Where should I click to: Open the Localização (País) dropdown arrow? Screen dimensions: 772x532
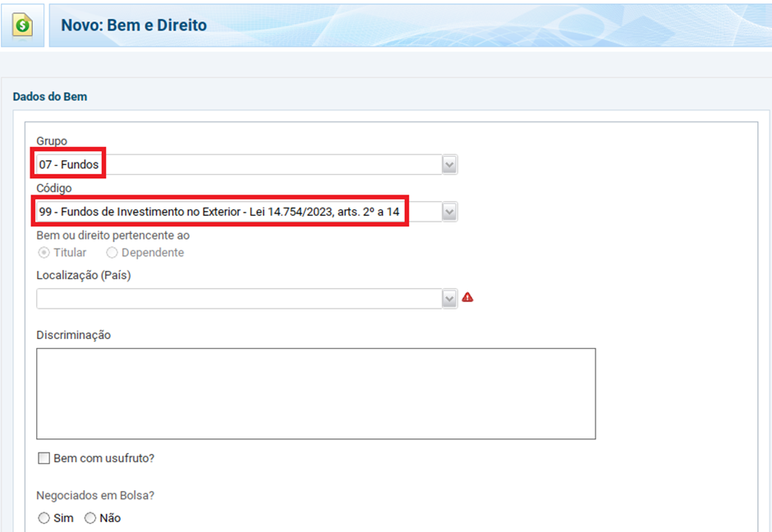tap(449, 298)
